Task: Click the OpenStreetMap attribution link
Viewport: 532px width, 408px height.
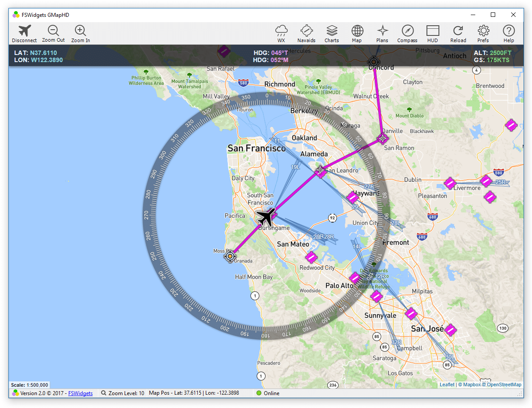Action: point(504,384)
